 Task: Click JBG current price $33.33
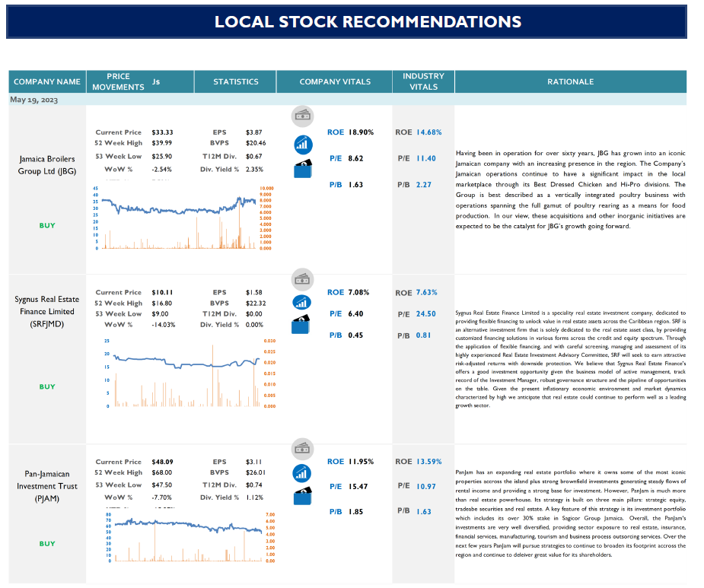pyautogui.click(x=162, y=132)
